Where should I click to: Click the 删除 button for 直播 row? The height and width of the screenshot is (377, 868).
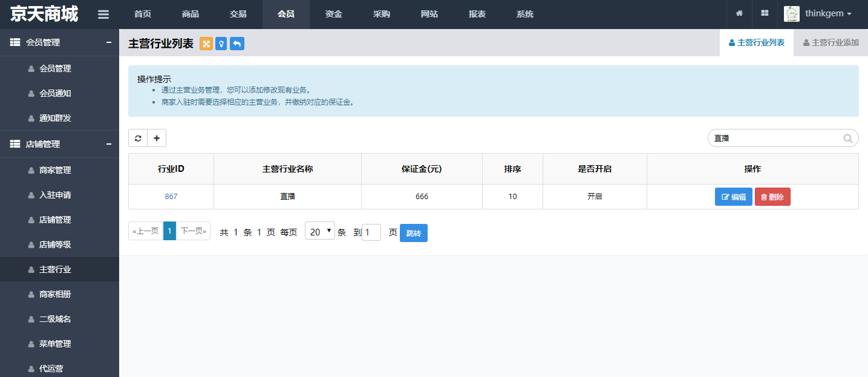pyautogui.click(x=772, y=197)
